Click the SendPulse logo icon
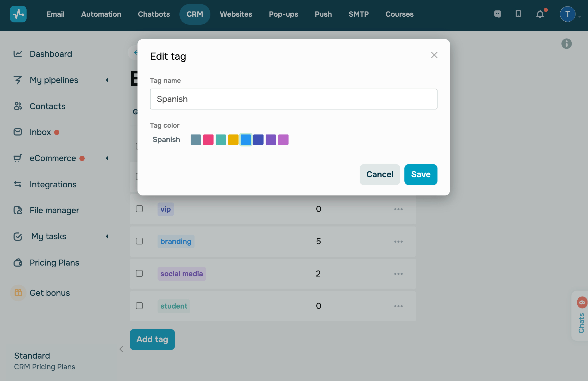 (18, 14)
